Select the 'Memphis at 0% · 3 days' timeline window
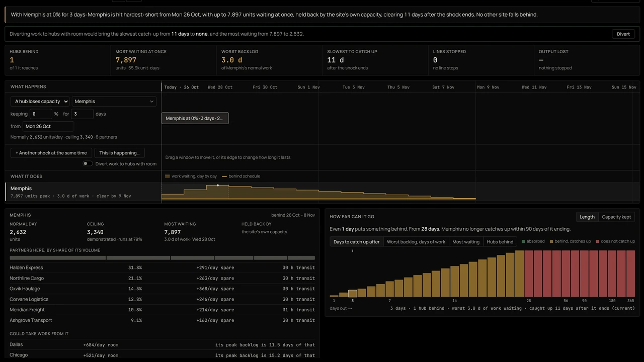644x362 pixels. point(195,118)
